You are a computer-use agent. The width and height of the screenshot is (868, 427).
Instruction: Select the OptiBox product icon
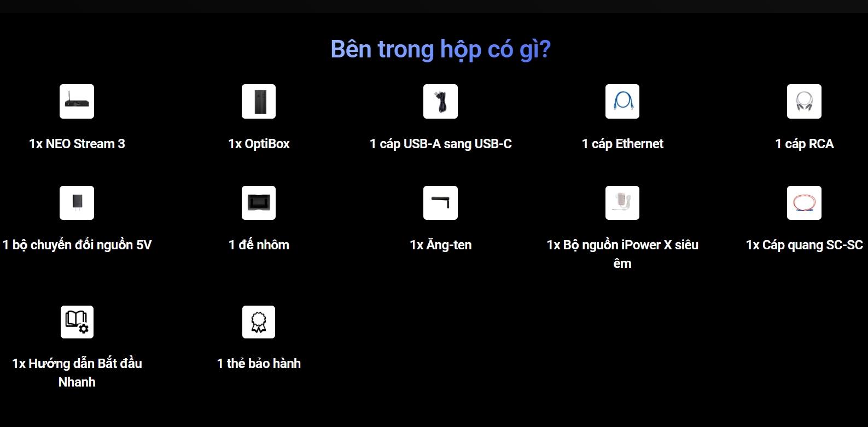[x=259, y=101]
